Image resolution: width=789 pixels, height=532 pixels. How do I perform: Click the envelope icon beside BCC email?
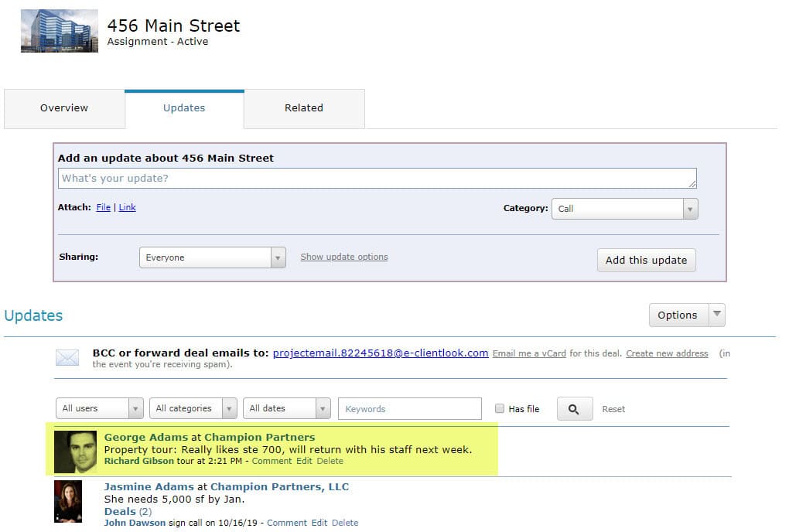(67, 357)
